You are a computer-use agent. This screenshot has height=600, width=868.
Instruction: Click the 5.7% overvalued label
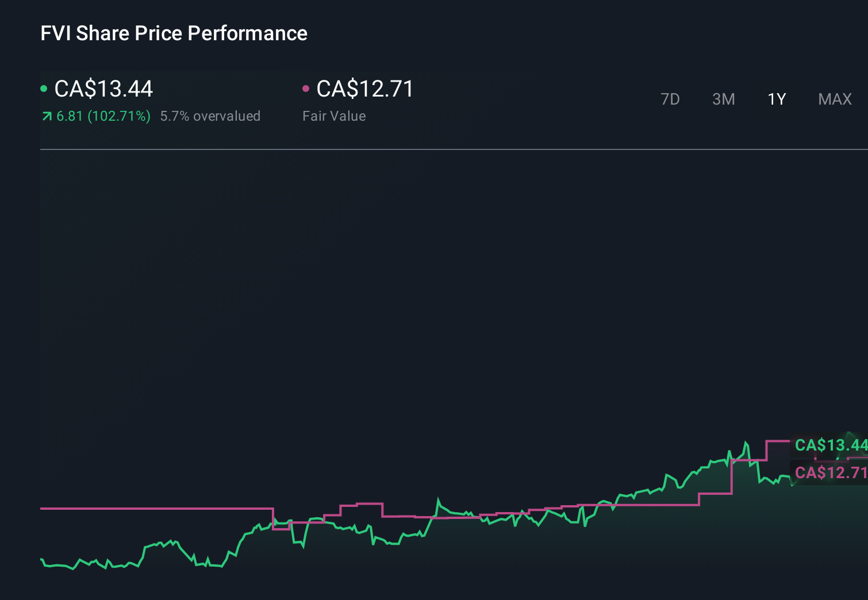coord(210,116)
